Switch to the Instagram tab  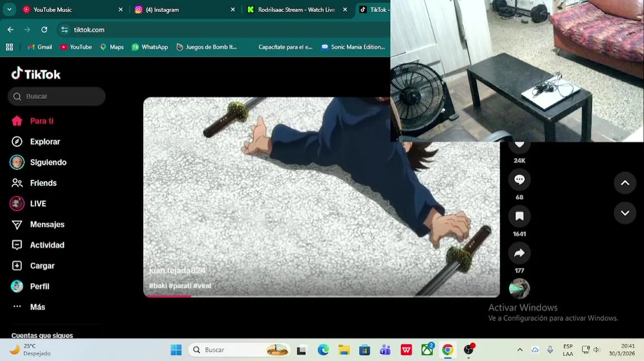point(185,10)
